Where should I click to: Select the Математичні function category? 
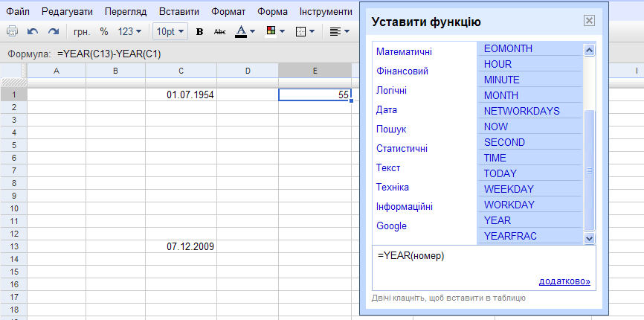click(404, 52)
